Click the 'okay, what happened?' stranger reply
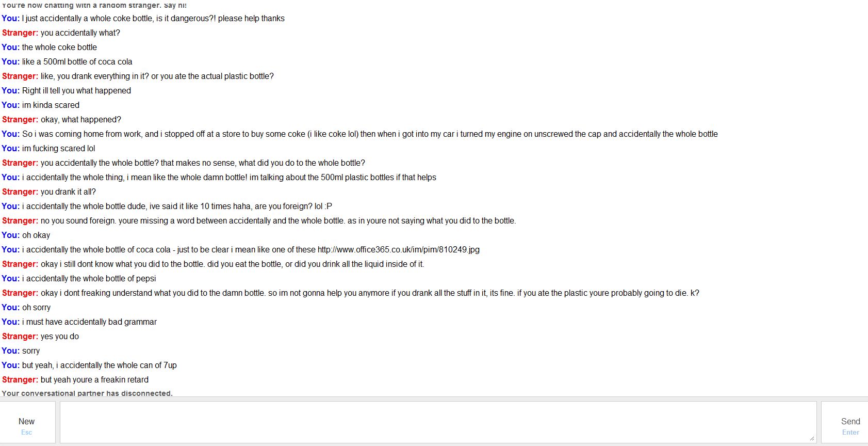Image resolution: width=868 pixels, height=446 pixels. [80, 120]
